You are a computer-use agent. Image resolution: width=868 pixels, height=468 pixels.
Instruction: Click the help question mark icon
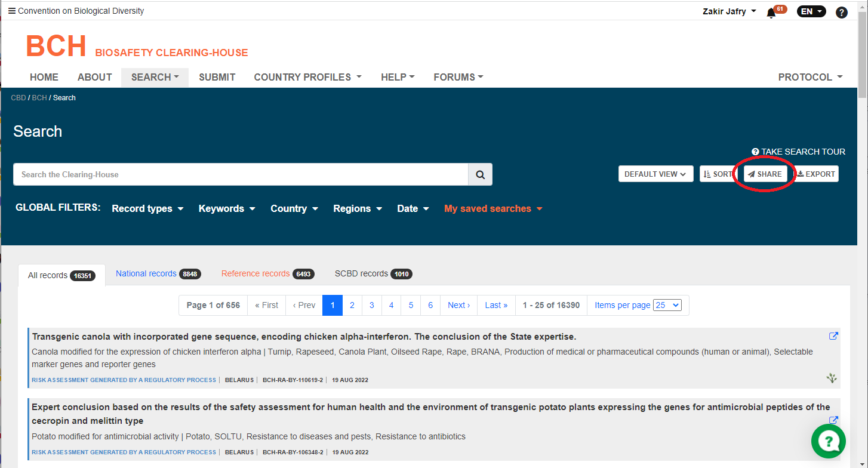[841, 12]
